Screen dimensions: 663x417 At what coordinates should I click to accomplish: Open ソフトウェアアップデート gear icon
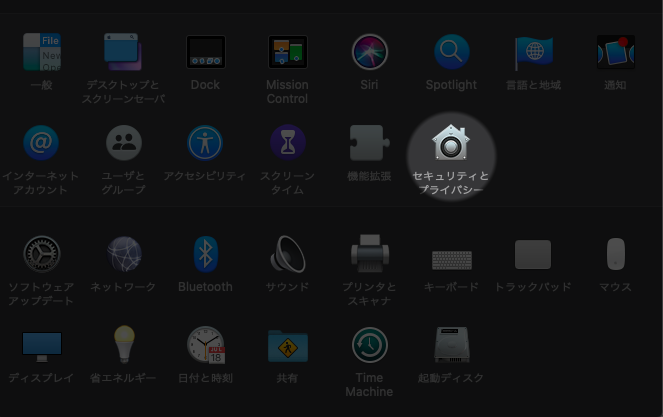coord(42,254)
